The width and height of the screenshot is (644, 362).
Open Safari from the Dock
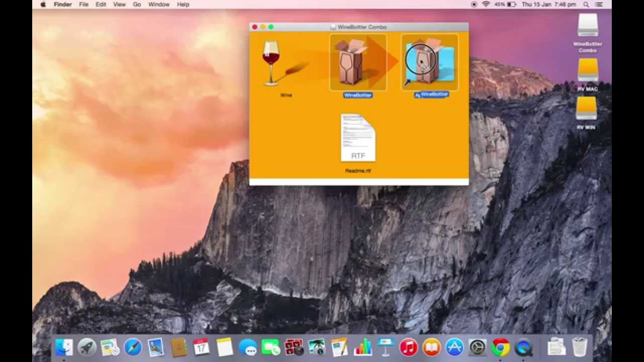click(133, 347)
